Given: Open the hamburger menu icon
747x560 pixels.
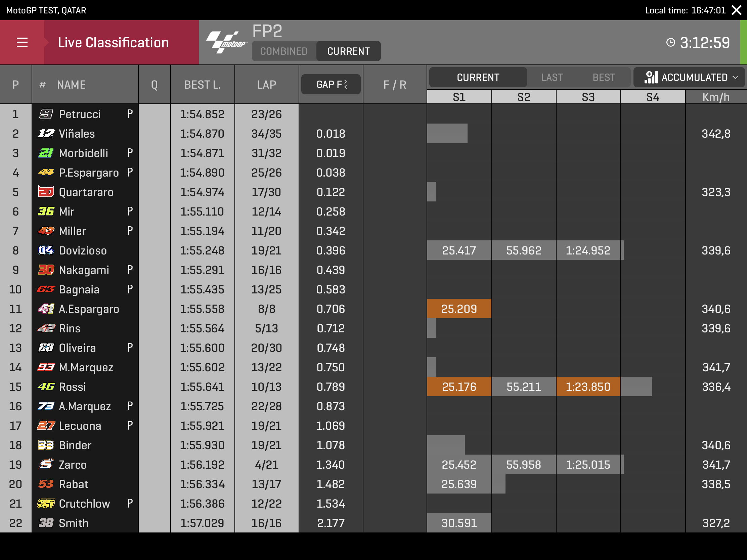Looking at the screenshot, I should [x=22, y=43].
